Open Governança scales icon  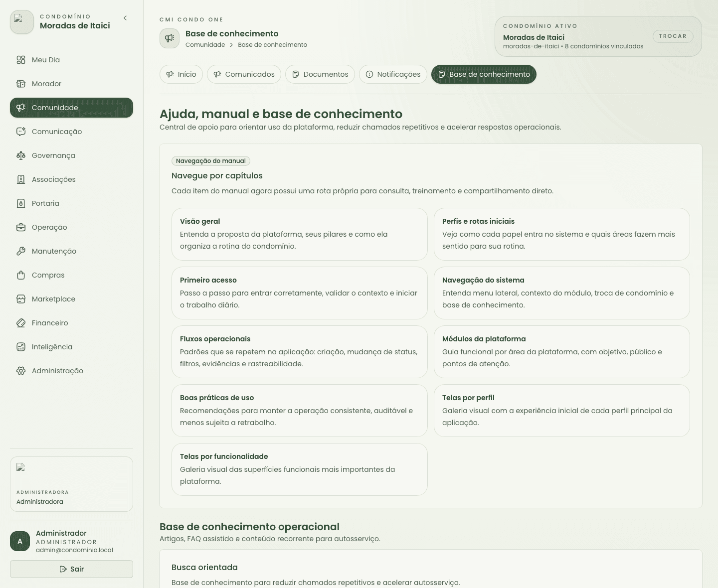click(21, 155)
